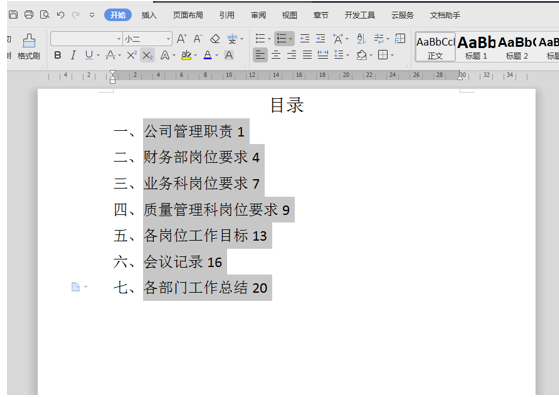
Task: Click paragraph shading paint bucket icon
Action: (361, 55)
